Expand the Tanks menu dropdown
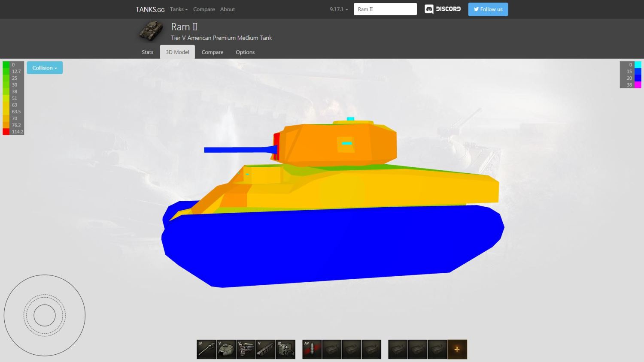The width and height of the screenshot is (644, 362). coord(179,9)
